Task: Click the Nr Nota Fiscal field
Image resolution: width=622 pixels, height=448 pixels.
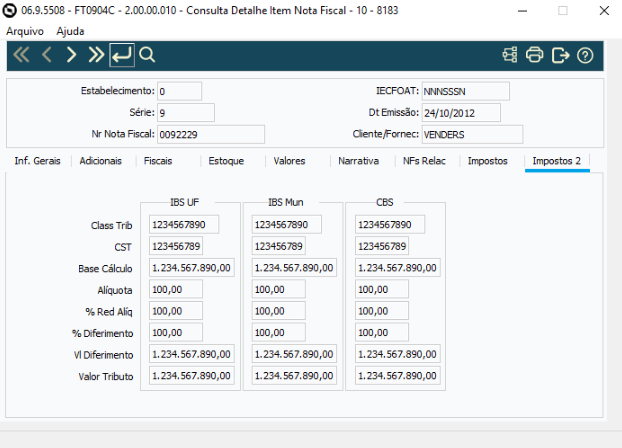Action: point(211,135)
